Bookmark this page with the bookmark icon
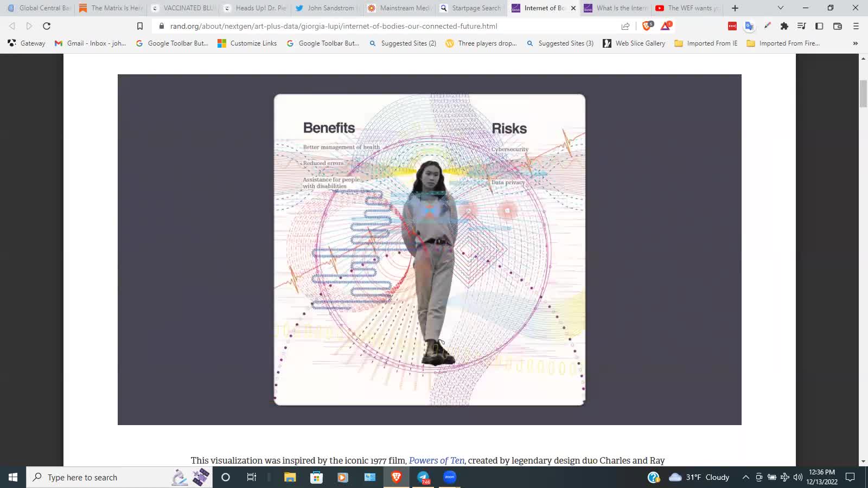This screenshot has width=868, height=488. coord(139,26)
